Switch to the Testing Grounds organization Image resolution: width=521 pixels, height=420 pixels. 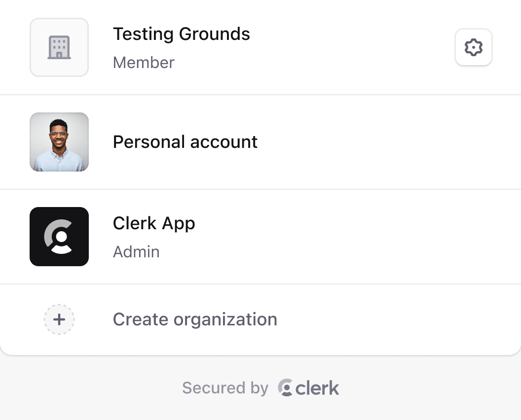point(247,48)
